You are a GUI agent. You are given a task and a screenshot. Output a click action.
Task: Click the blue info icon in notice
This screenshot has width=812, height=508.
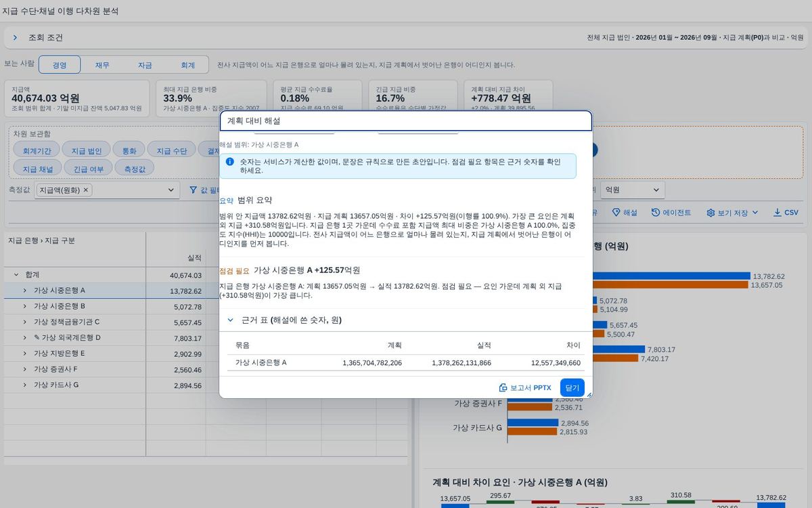pos(230,162)
